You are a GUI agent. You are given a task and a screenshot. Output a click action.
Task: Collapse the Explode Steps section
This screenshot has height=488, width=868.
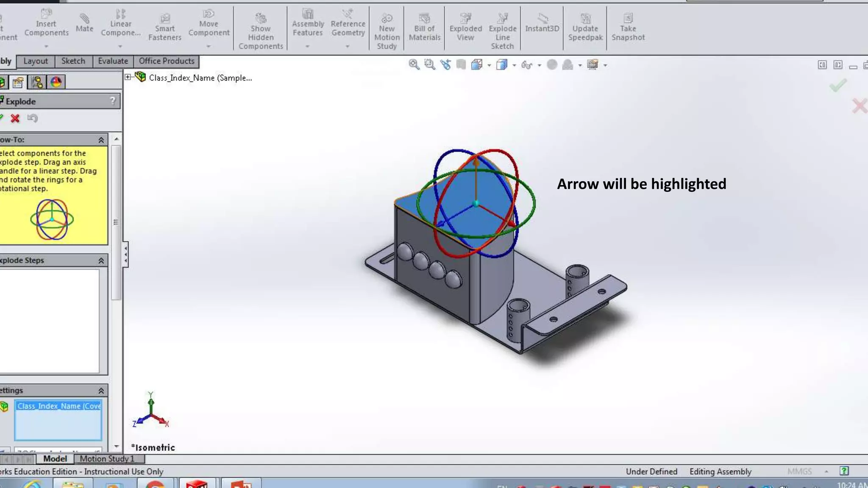(x=101, y=261)
